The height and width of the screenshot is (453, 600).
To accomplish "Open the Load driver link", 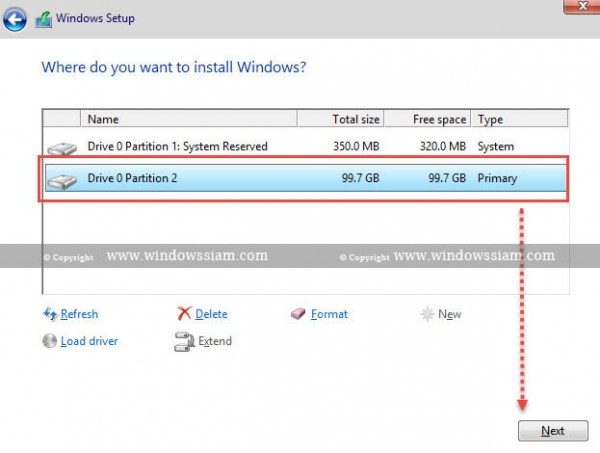I will [89, 341].
